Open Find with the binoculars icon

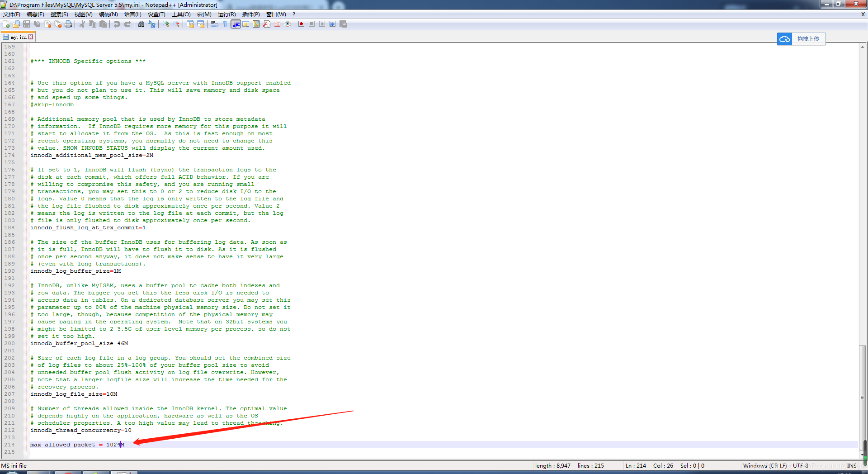click(x=142, y=24)
